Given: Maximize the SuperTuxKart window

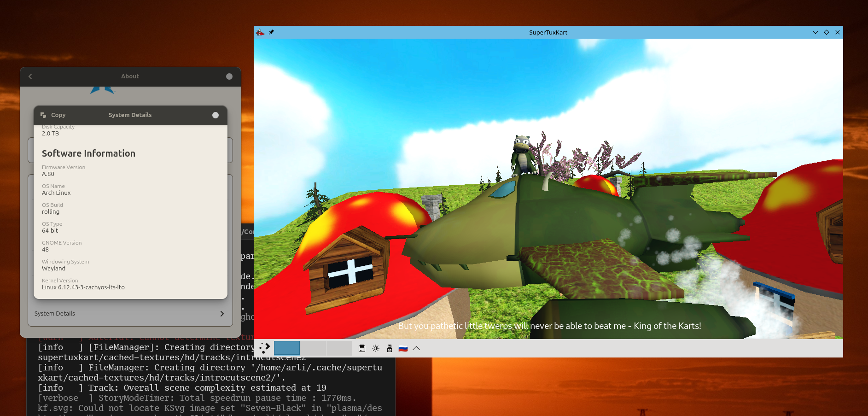Looking at the screenshot, I should click(x=827, y=32).
